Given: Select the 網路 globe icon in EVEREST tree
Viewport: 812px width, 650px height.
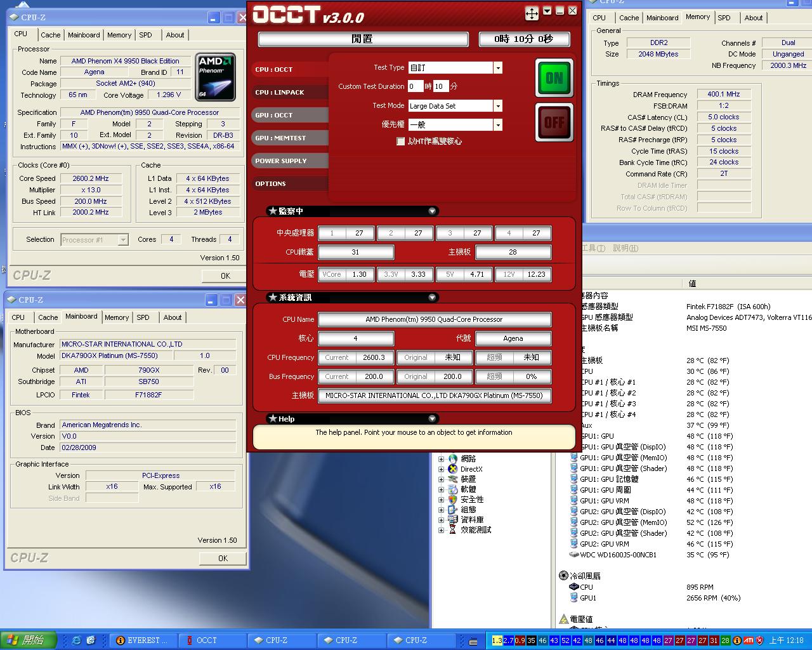Looking at the screenshot, I should coord(453,459).
